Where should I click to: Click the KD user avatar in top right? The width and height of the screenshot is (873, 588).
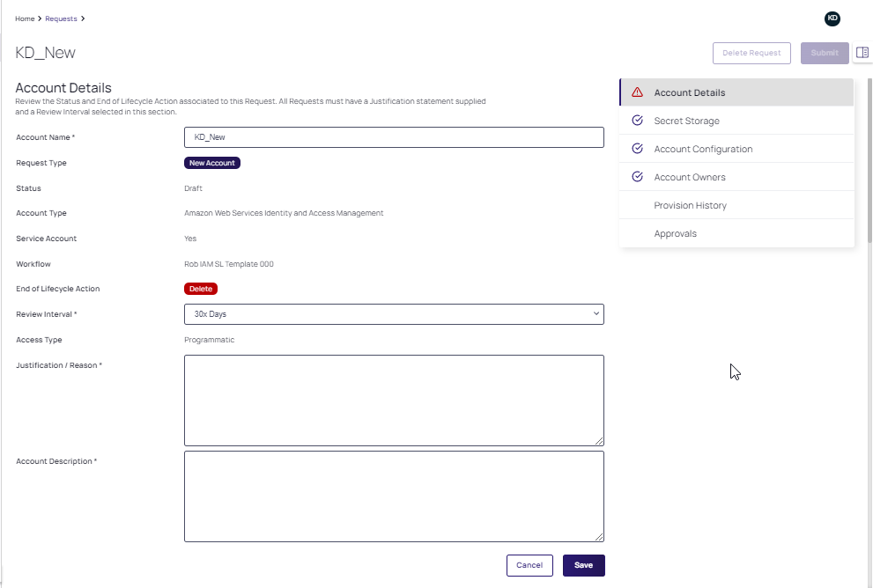tap(832, 18)
